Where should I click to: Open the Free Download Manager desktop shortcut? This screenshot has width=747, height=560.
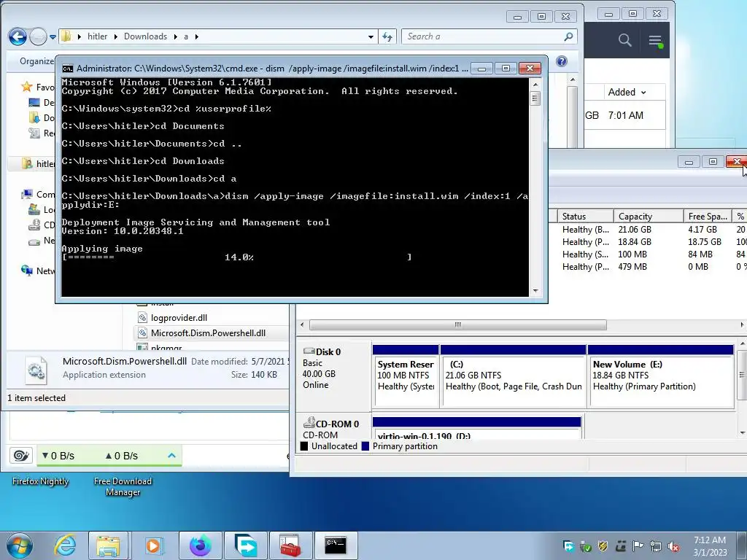point(123,486)
